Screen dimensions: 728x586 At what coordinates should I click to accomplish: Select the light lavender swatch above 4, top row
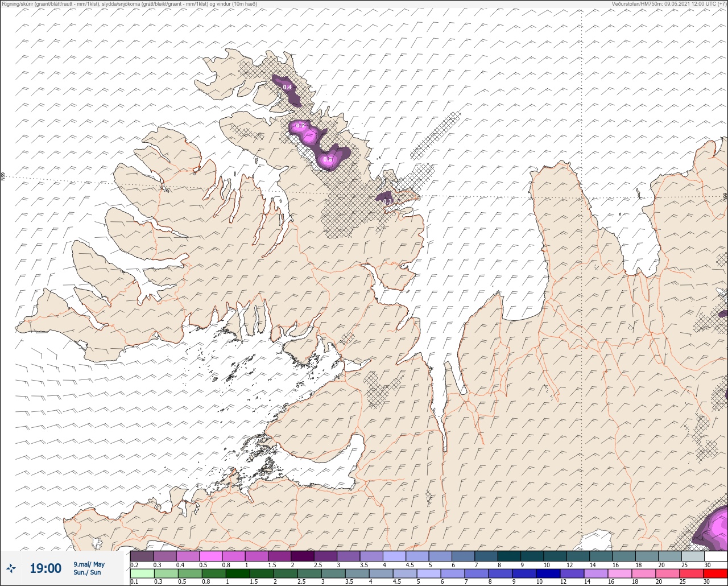(394, 556)
